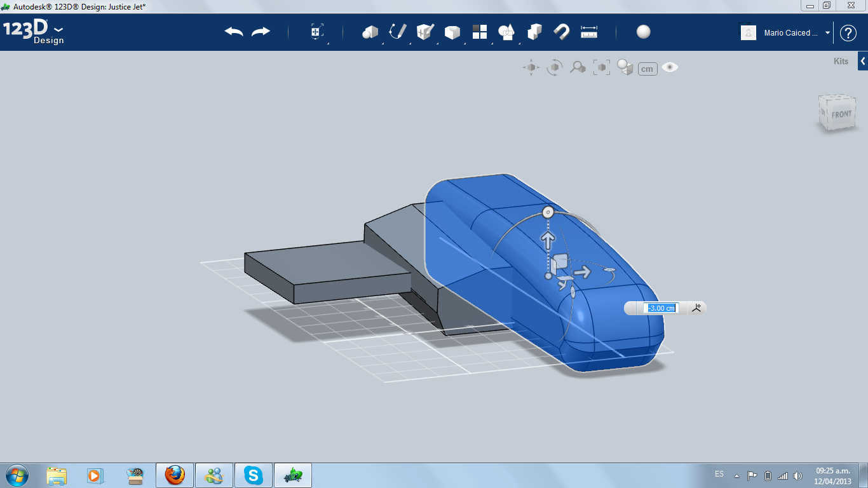Open the volume control in system tray
The image size is (868, 488).
click(x=798, y=475)
